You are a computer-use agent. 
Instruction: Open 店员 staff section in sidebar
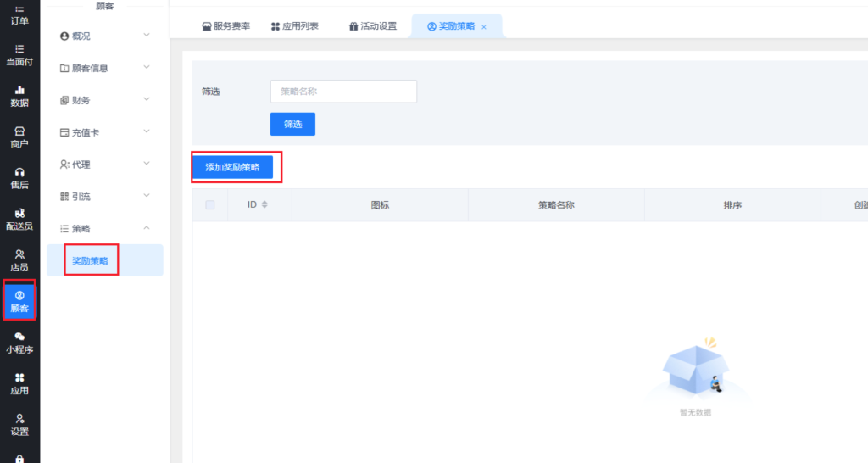[19, 260]
